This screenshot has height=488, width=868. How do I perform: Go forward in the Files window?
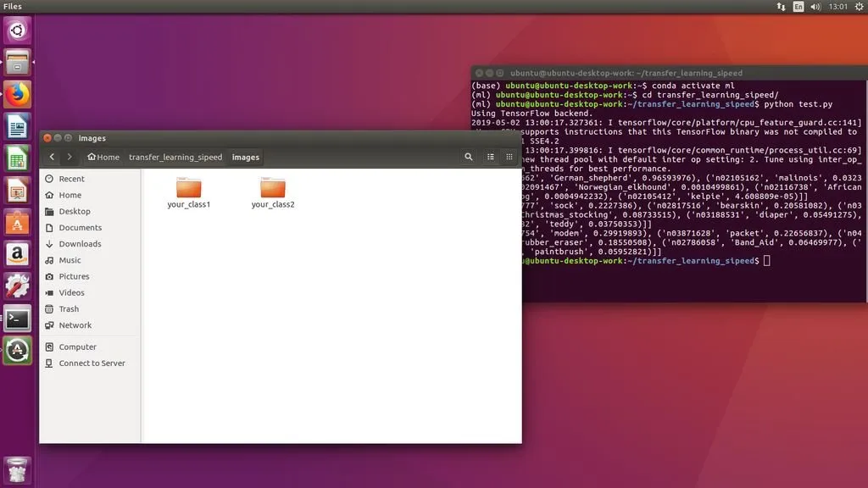(x=70, y=157)
